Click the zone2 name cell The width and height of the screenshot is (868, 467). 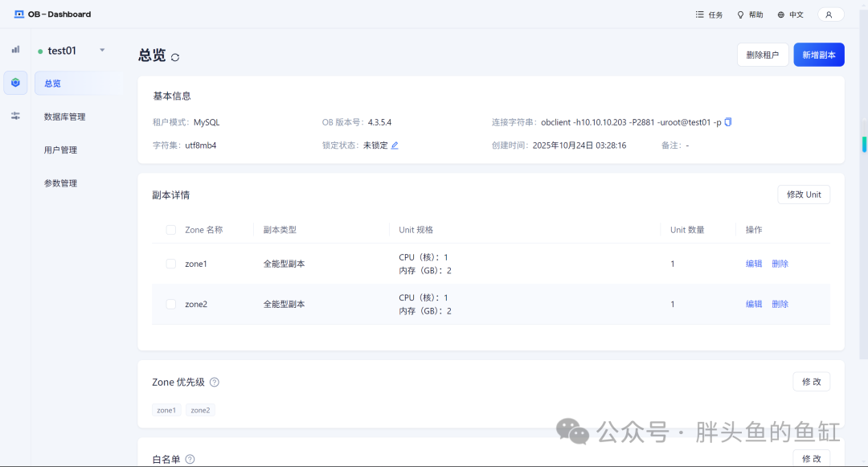tap(196, 305)
